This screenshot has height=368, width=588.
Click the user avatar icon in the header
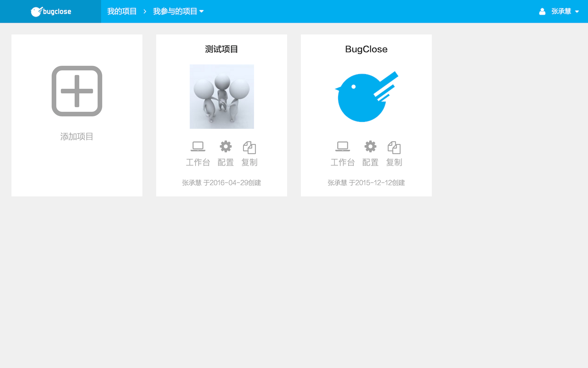coord(543,11)
